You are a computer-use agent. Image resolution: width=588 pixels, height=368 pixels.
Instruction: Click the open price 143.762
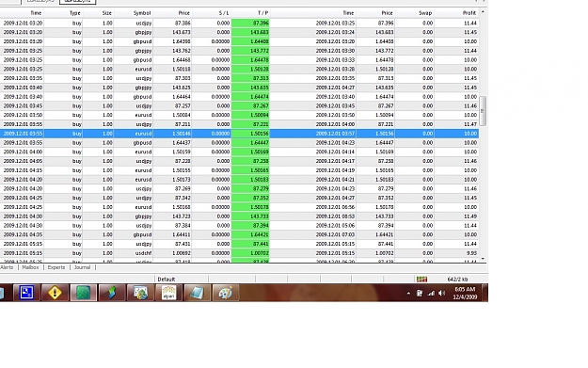[x=182, y=51]
